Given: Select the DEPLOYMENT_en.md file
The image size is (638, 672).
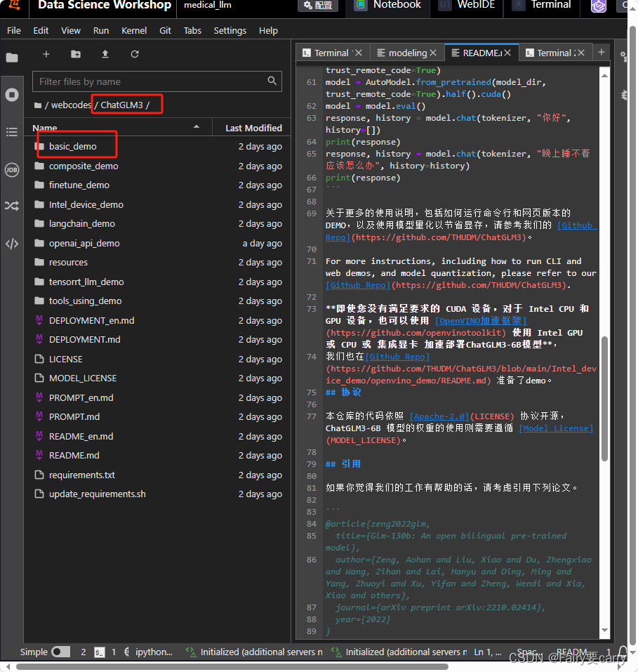Looking at the screenshot, I should (x=157, y=321).
